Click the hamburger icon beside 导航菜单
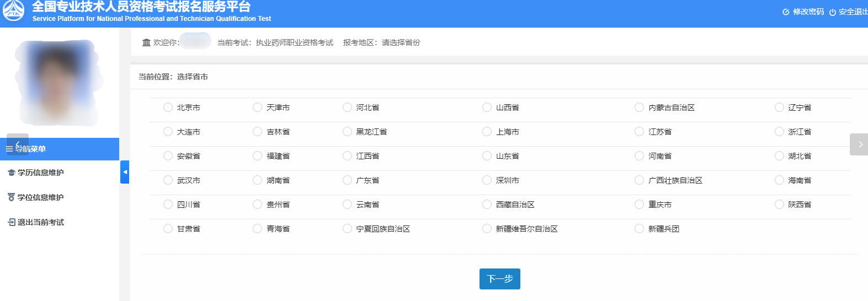868x301 pixels. tap(9, 149)
